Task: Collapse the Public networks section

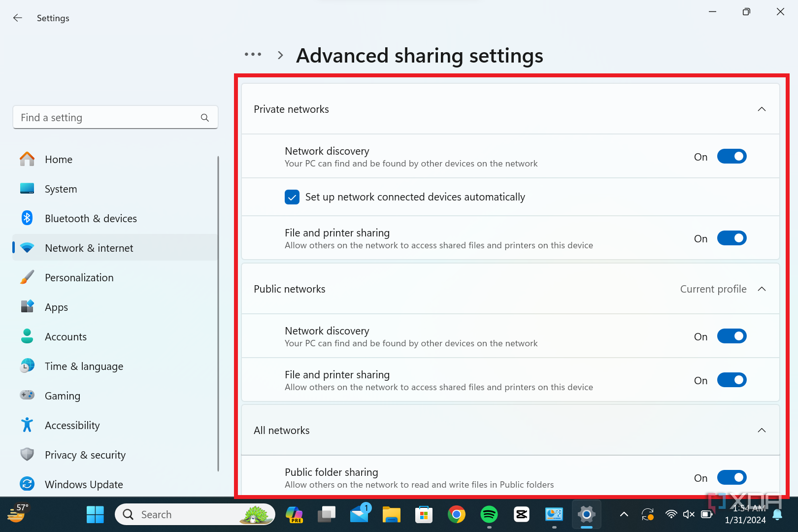Action: (x=762, y=289)
